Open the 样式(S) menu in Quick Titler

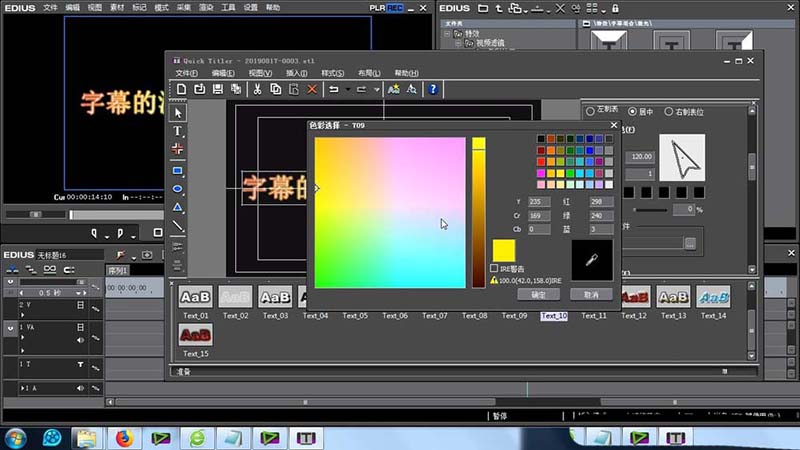coord(333,73)
